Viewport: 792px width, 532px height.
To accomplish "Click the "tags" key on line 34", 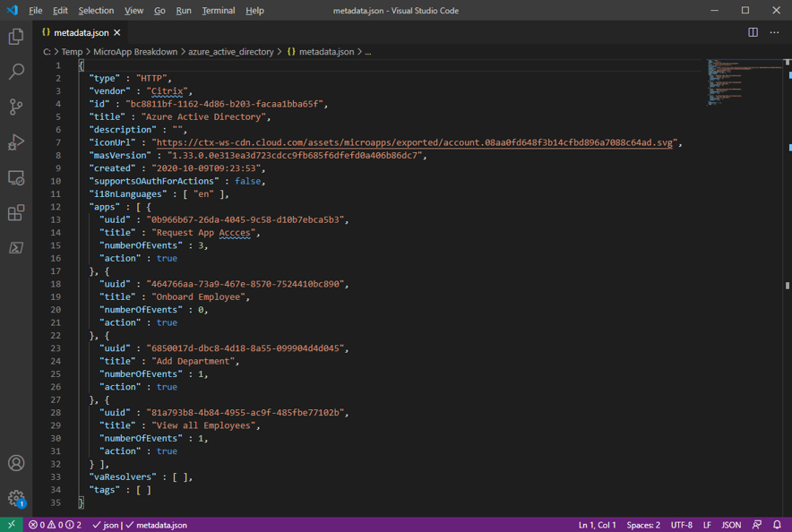I will coord(105,490).
